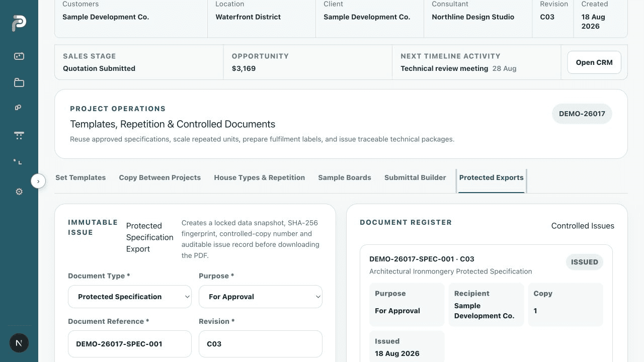Click the Templates, Repetition & Controlled Documents heading
Image resolution: width=644 pixels, height=362 pixels.
173,124
